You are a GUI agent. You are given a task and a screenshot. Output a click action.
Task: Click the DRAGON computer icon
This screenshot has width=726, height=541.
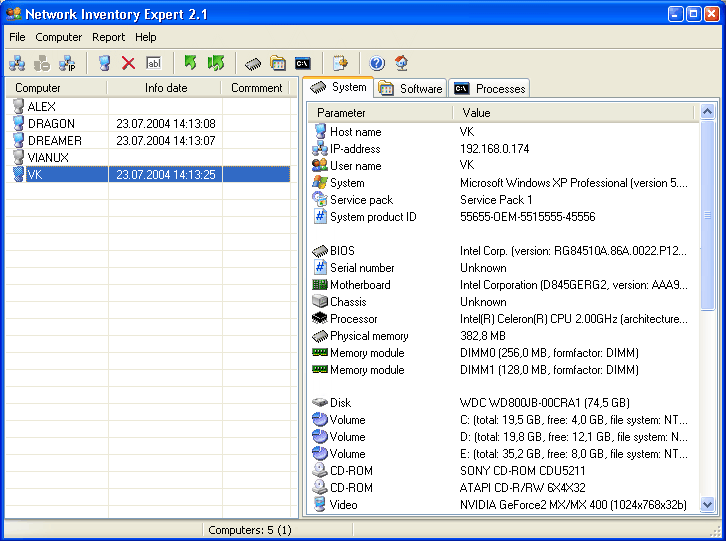click(19, 123)
